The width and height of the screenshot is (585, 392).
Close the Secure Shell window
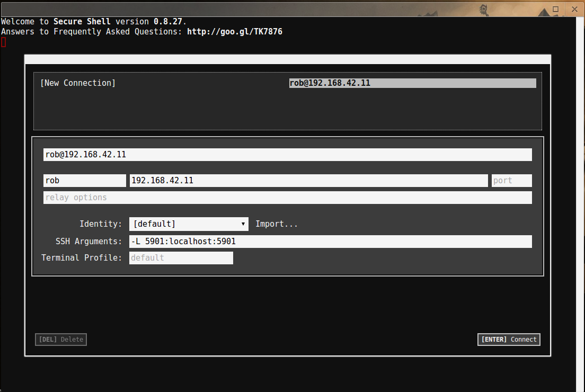(x=574, y=10)
